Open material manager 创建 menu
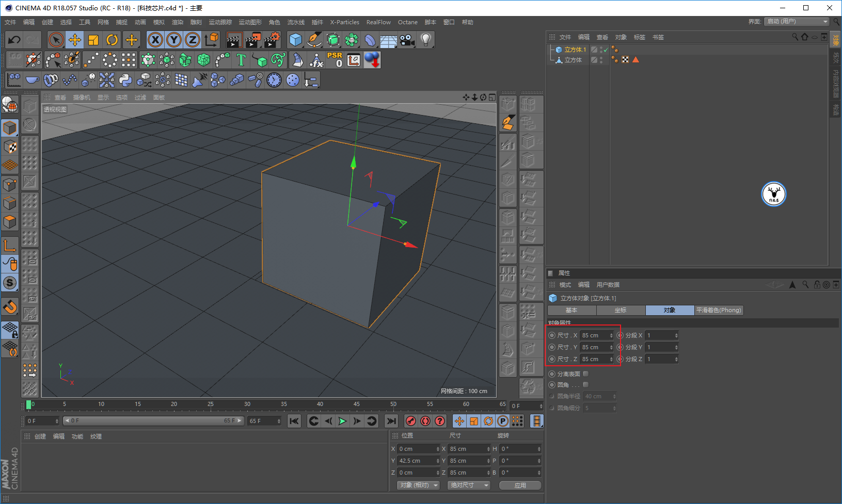This screenshot has height=504, width=842. coord(40,436)
